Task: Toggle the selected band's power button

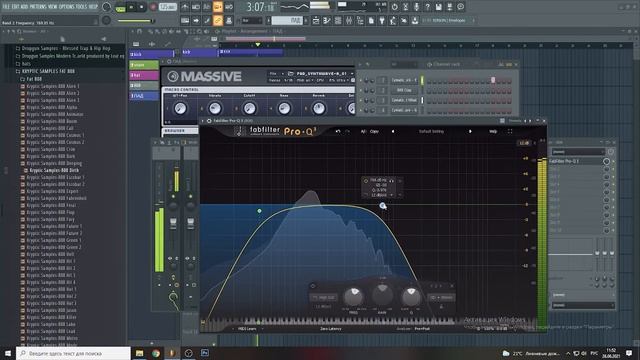Action: 313,286
